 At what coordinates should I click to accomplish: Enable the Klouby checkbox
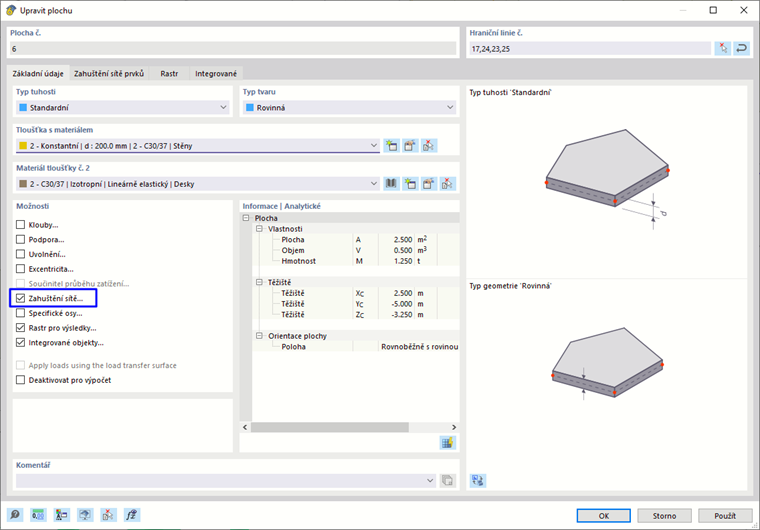[x=20, y=225]
